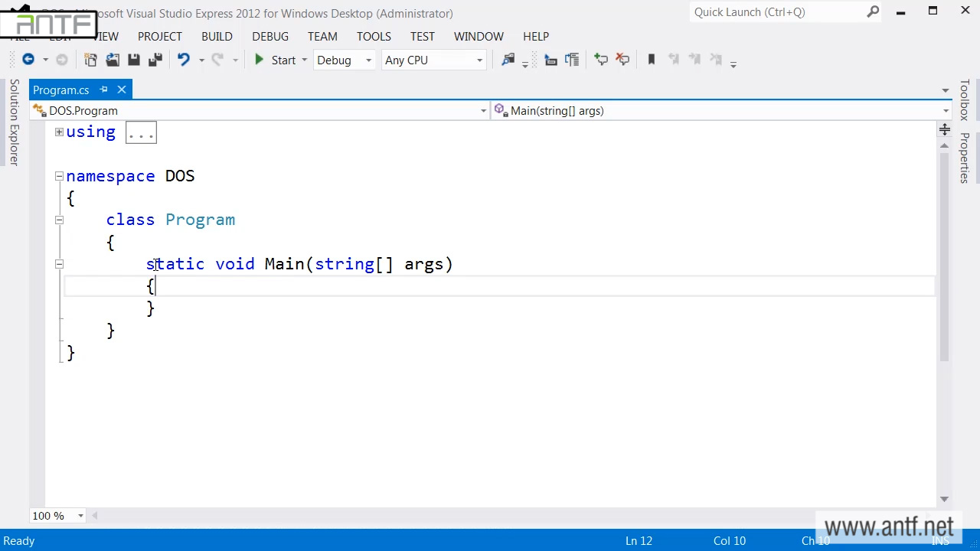The width and height of the screenshot is (980, 551).
Task: Uncomment the selected lines
Action: (x=622, y=60)
